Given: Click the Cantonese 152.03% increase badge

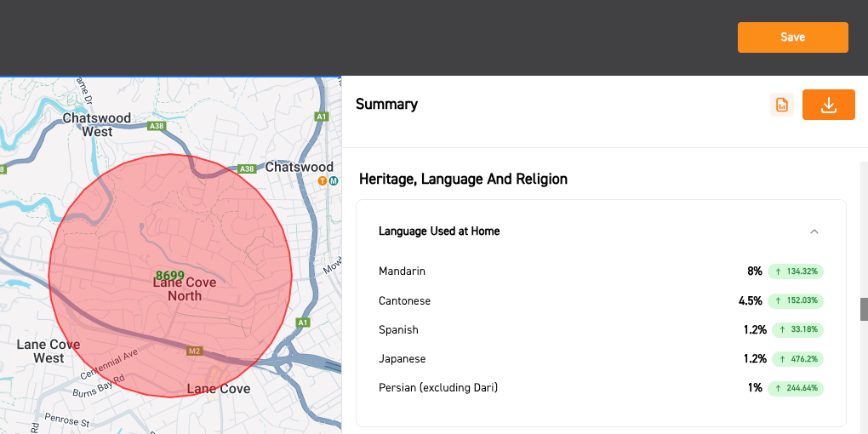Looking at the screenshot, I should tap(795, 301).
